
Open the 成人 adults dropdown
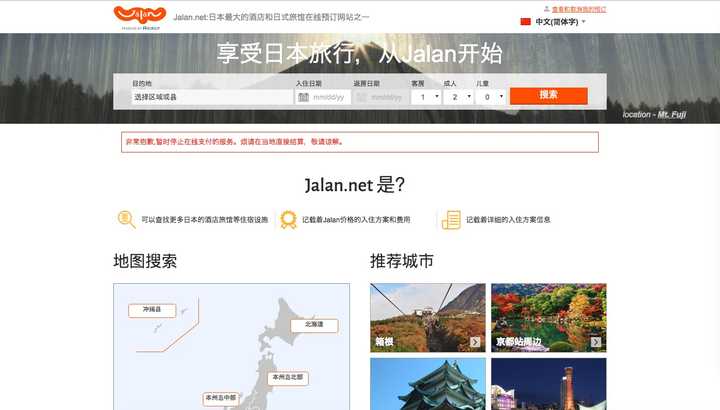[458, 97]
